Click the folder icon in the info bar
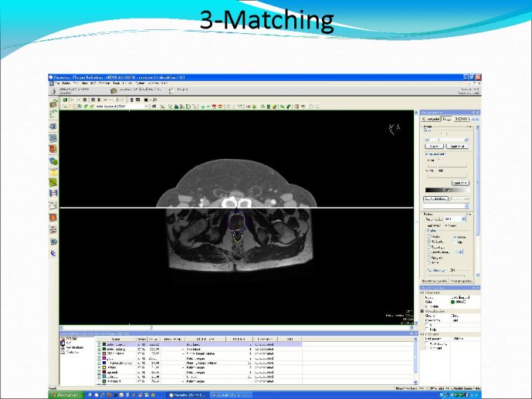Viewport: 532px width, 399px height. pyautogui.click(x=114, y=90)
